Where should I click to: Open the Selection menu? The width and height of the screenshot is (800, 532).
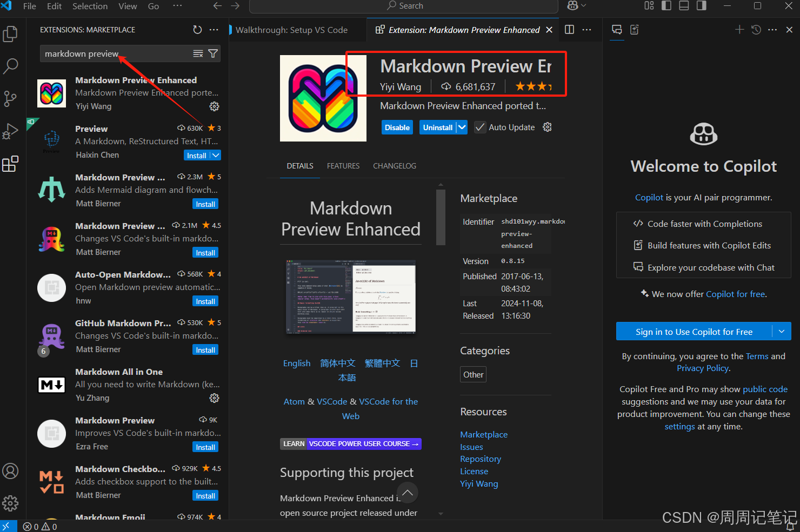pos(90,6)
